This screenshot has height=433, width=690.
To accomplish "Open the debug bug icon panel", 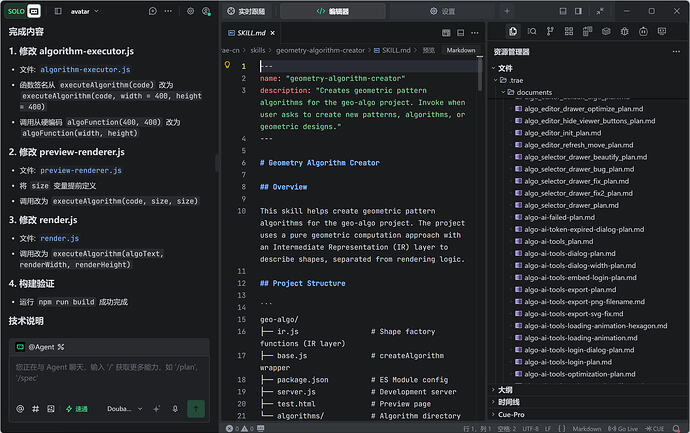I will point(624,31).
